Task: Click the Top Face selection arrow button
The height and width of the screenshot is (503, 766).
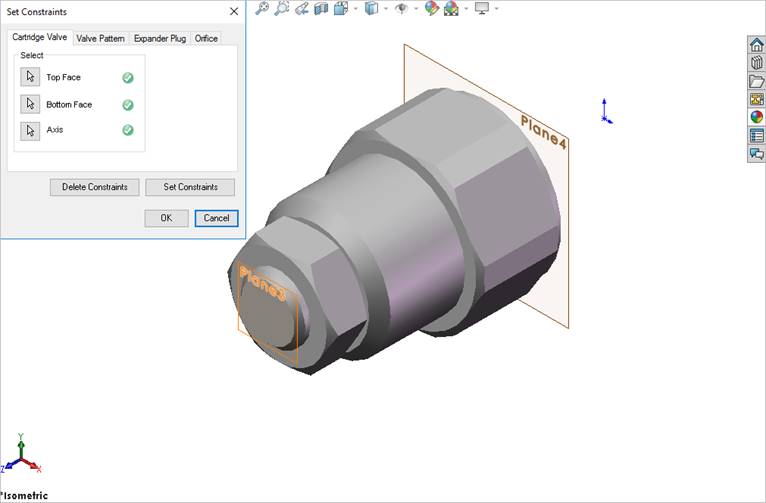Action: (x=30, y=77)
